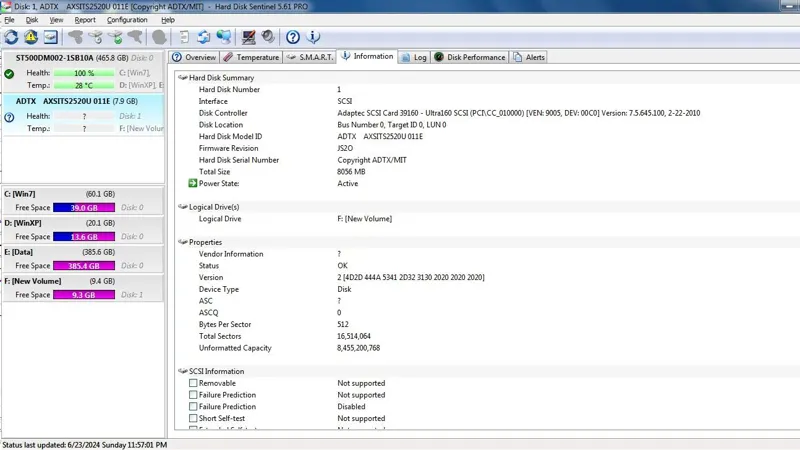Select the F: [New Volume] partition header

[33, 281]
